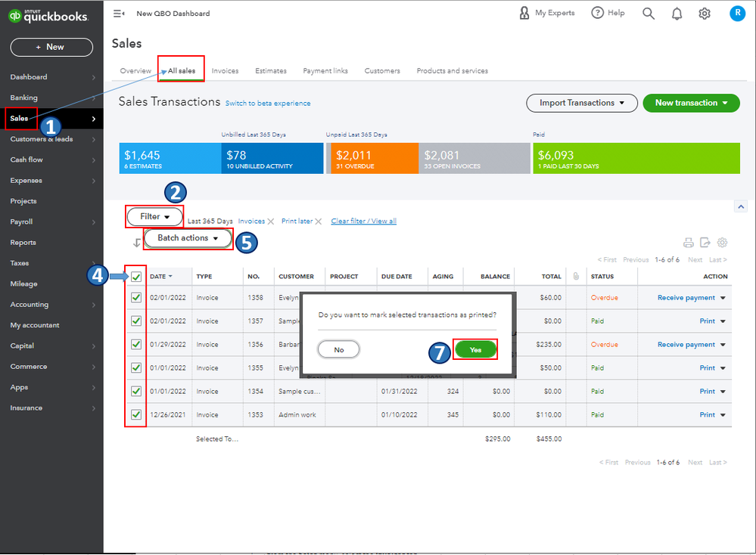Click Clear filter / View all link
Image resolution: width=756 pixels, height=555 pixels.
tap(363, 221)
